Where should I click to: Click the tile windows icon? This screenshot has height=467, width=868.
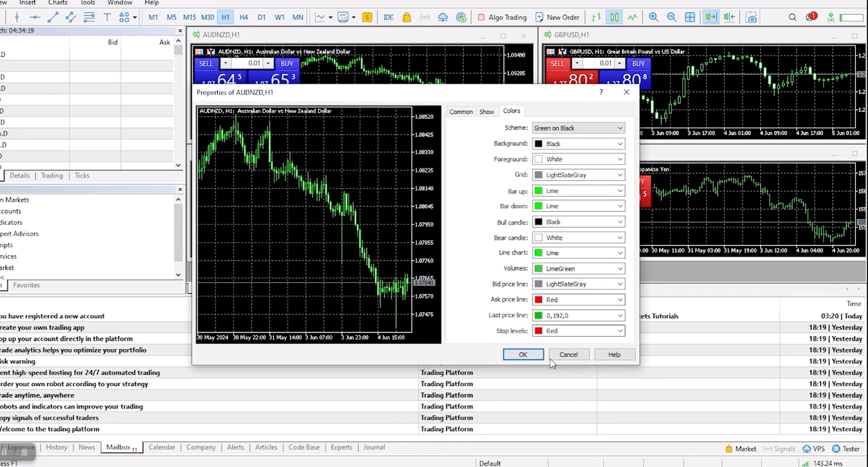click(x=690, y=17)
